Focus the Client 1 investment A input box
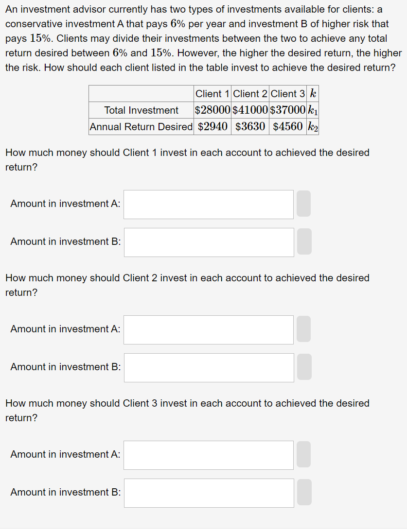This screenshot has height=532, width=407. point(209,205)
